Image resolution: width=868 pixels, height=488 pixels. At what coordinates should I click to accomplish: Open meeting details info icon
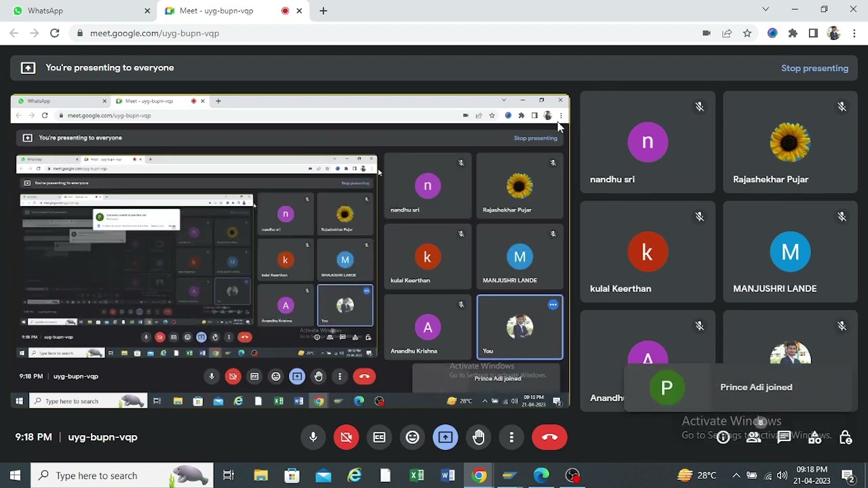coord(723,438)
